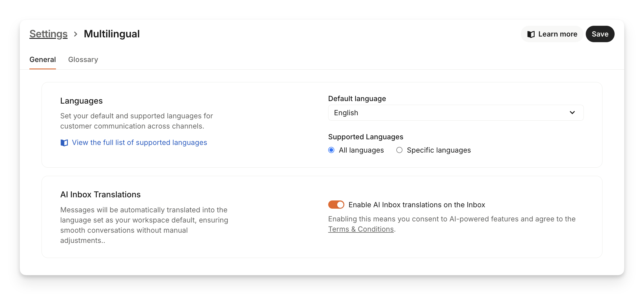Choose the Specific languages radio option
This screenshot has height=295, width=644.
(399, 150)
